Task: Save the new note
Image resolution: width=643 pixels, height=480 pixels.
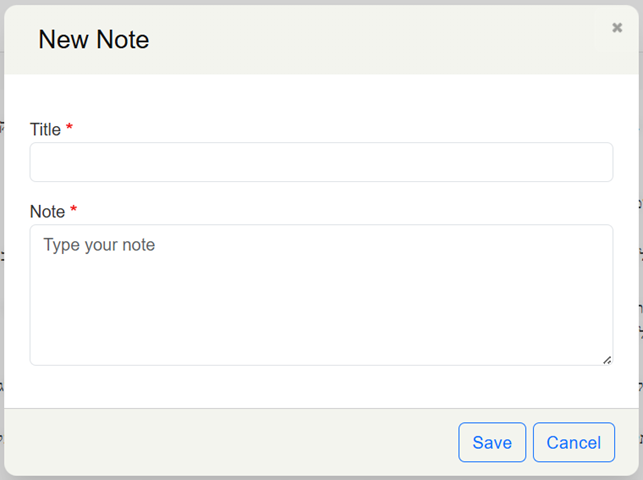Action: [x=492, y=442]
